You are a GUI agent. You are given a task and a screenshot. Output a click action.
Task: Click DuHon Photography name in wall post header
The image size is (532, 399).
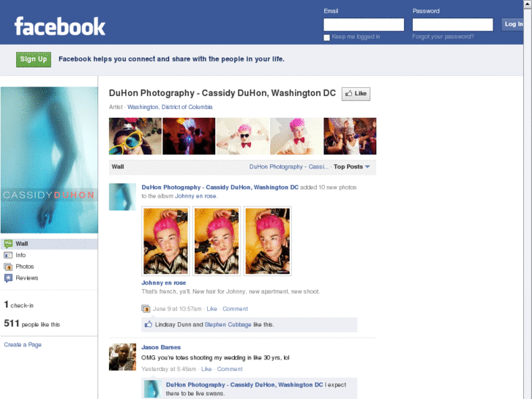click(x=220, y=187)
